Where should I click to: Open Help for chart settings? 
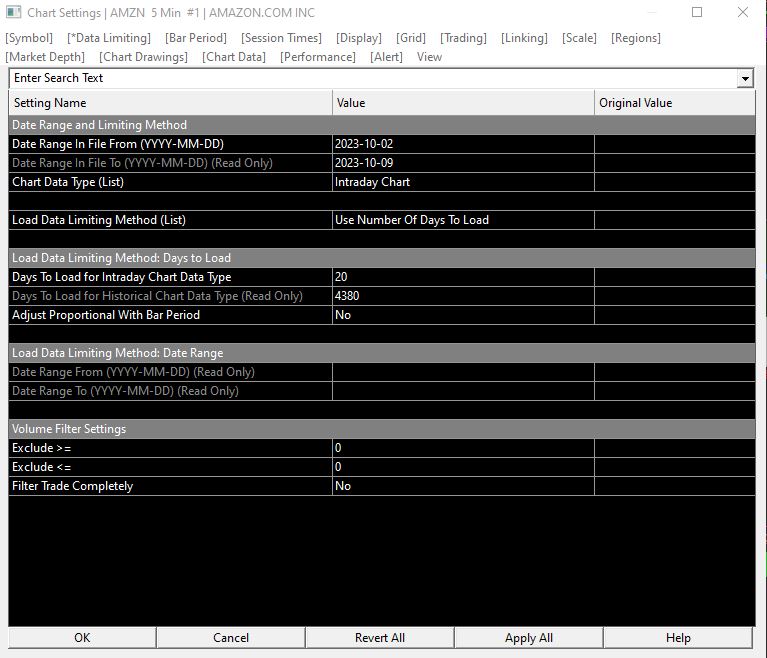click(678, 638)
